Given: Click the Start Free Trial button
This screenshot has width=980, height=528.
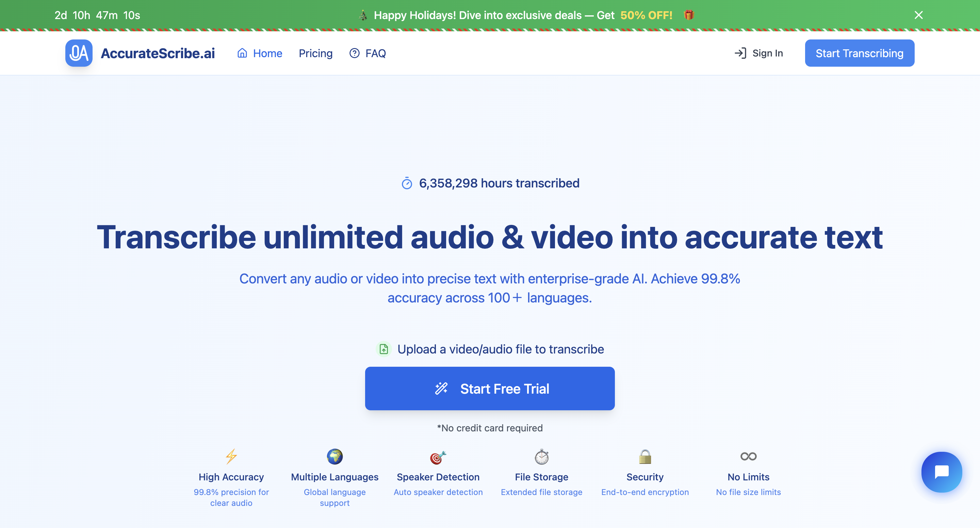Looking at the screenshot, I should [490, 389].
